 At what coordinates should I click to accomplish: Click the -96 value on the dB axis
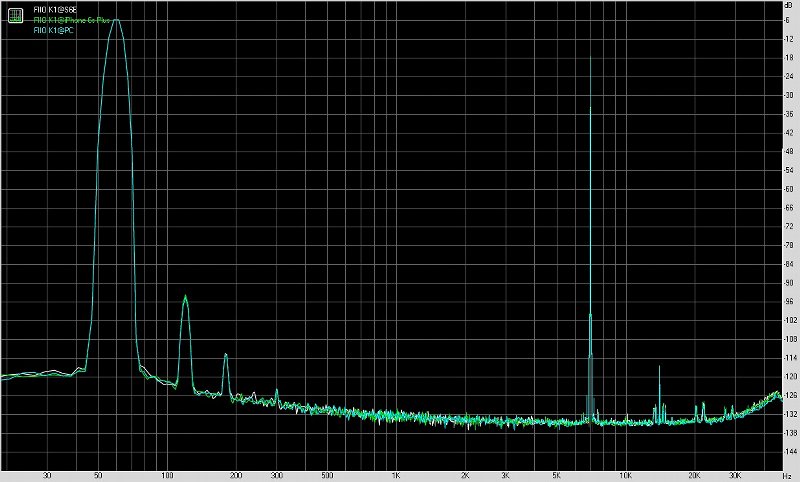click(x=789, y=301)
